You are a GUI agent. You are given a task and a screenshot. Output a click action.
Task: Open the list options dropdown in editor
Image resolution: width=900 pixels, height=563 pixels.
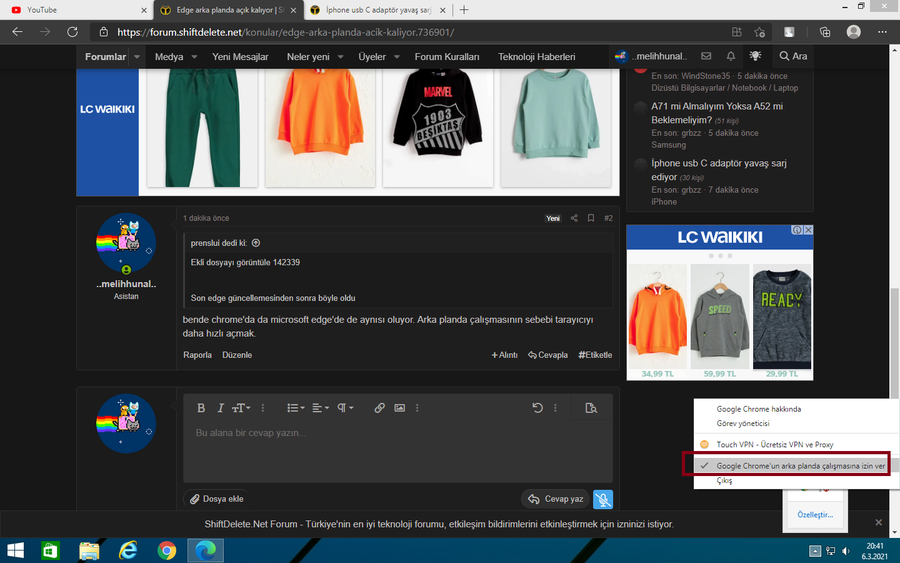pyautogui.click(x=296, y=408)
